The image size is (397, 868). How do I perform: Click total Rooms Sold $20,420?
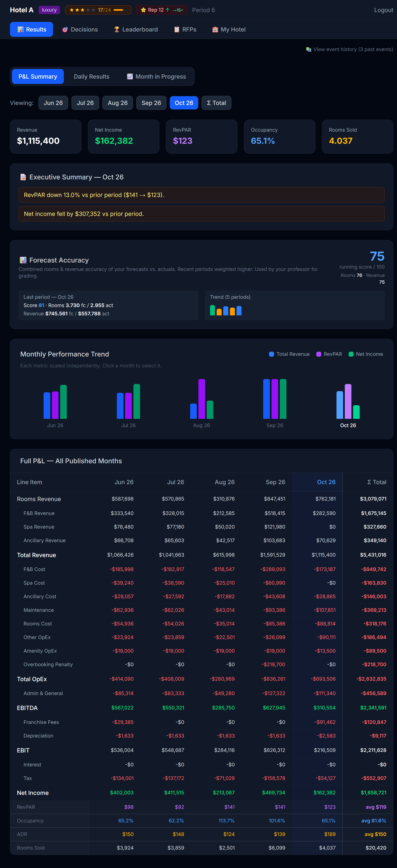pyautogui.click(x=376, y=848)
